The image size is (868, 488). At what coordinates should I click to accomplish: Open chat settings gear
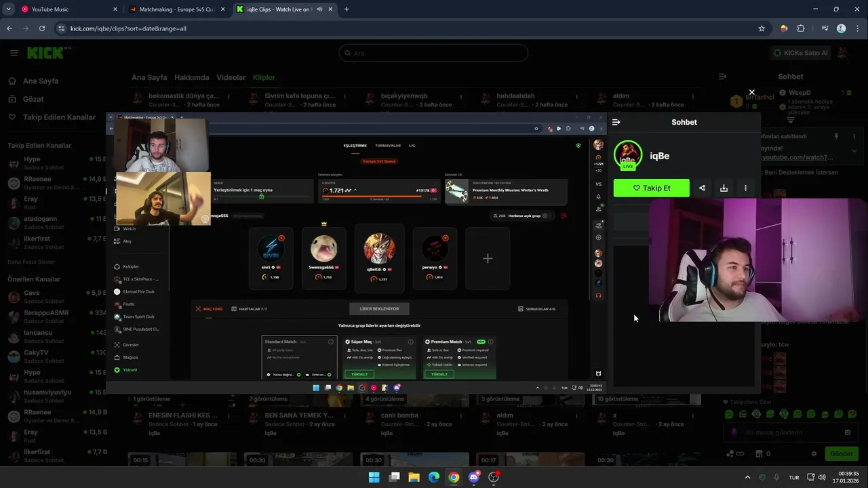(x=814, y=453)
